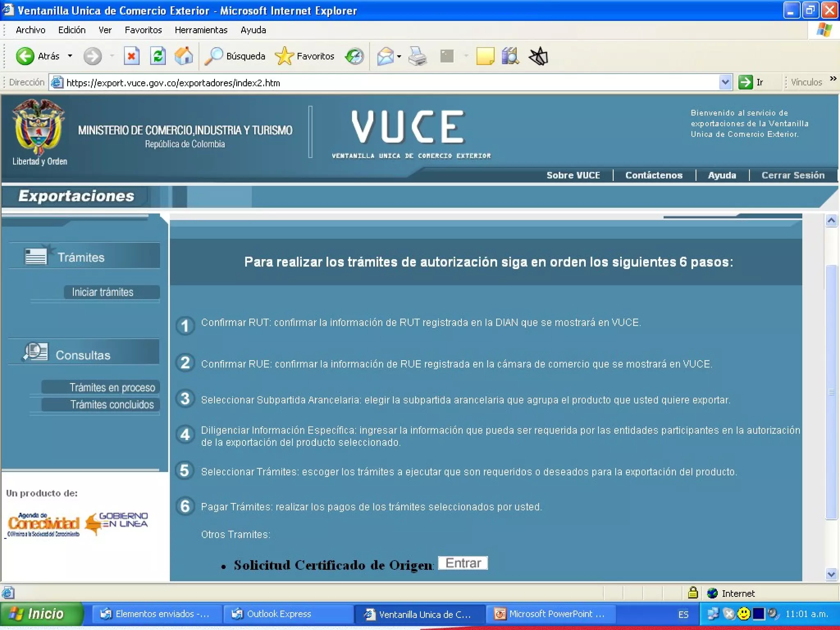
Task: Click the green Atrás back arrow
Action: pyautogui.click(x=25, y=56)
